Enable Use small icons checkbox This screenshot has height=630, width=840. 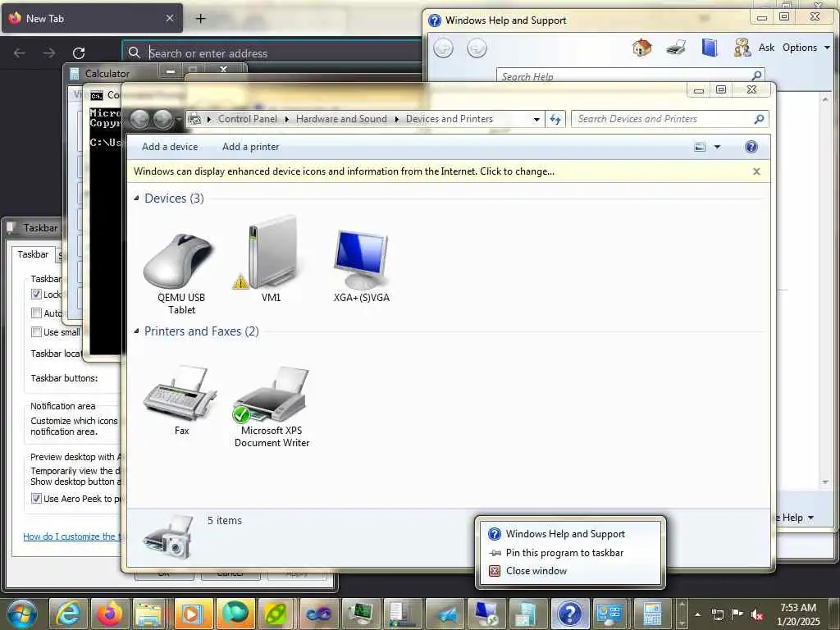pos(36,331)
